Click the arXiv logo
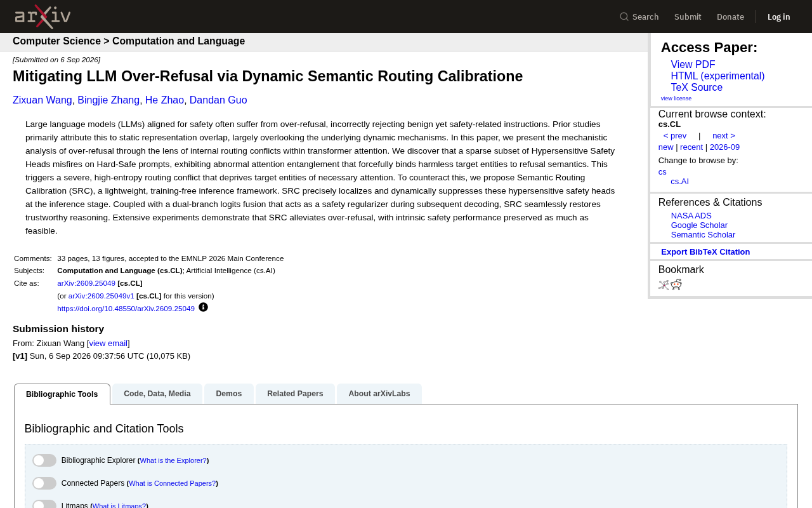 point(43,17)
